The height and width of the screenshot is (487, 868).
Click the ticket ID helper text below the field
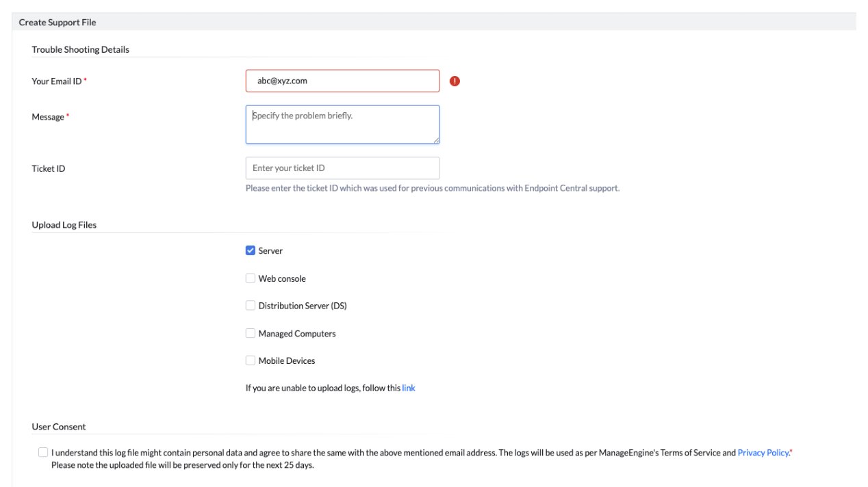(432, 188)
